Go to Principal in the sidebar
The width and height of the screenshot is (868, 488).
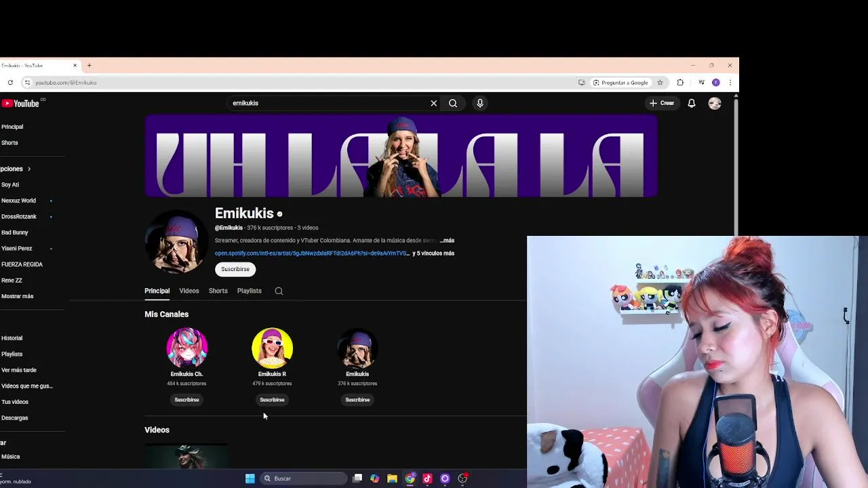(x=12, y=127)
